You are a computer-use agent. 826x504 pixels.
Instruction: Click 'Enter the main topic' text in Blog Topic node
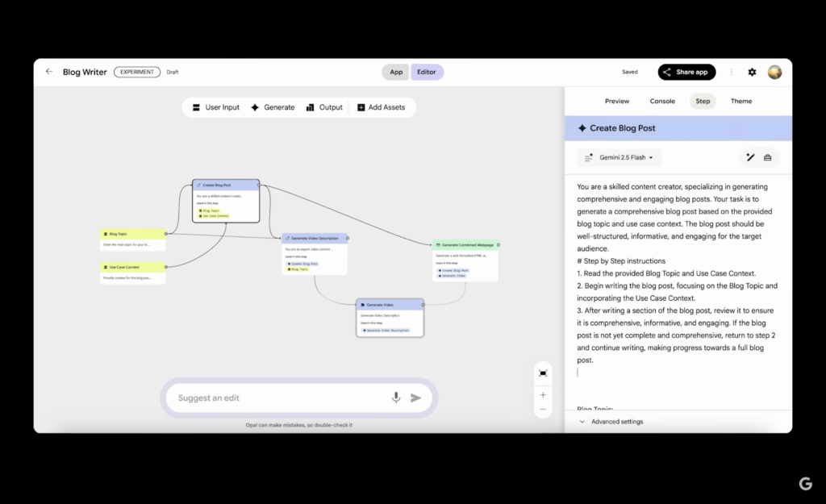click(x=127, y=245)
